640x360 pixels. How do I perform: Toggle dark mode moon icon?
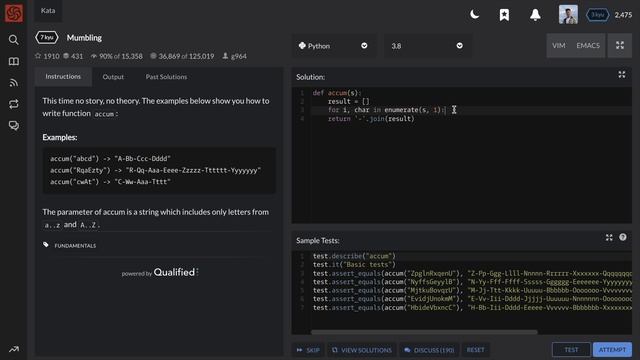(x=474, y=15)
